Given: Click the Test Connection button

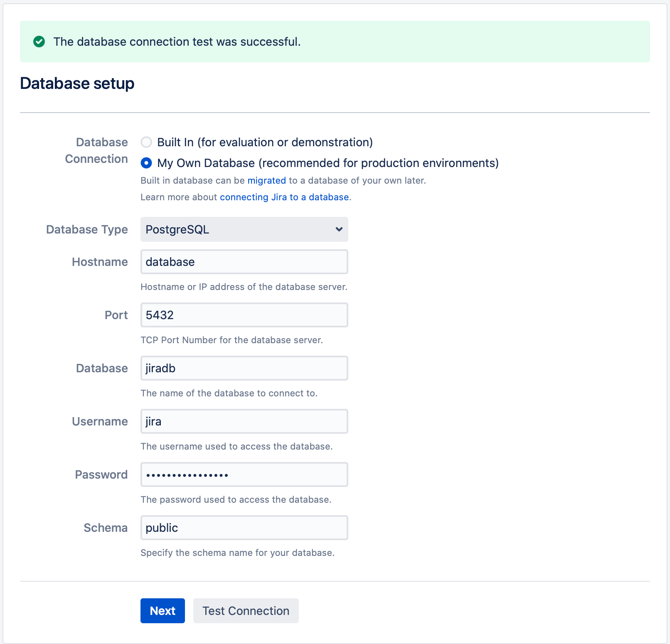Looking at the screenshot, I should click(246, 611).
